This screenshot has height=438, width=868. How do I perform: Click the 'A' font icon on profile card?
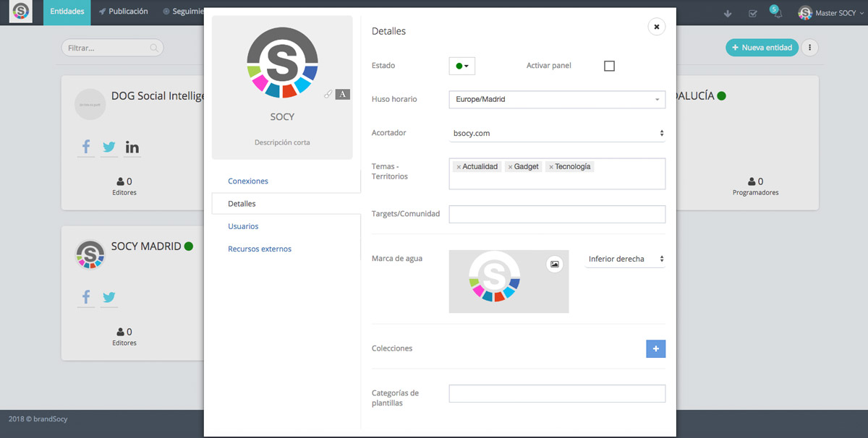coord(343,94)
